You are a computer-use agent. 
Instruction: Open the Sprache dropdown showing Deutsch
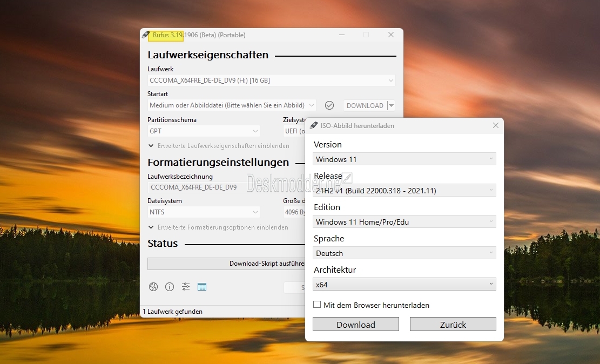tap(404, 253)
